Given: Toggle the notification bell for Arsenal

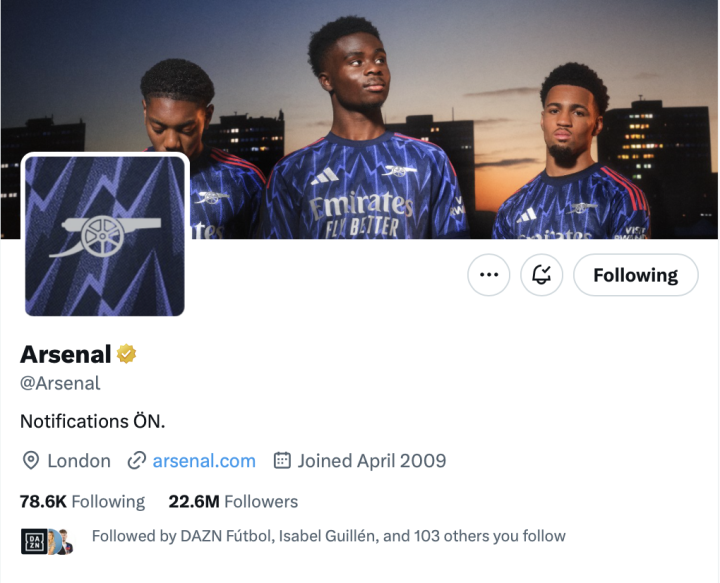Looking at the screenshot, I should pos(542,275).
